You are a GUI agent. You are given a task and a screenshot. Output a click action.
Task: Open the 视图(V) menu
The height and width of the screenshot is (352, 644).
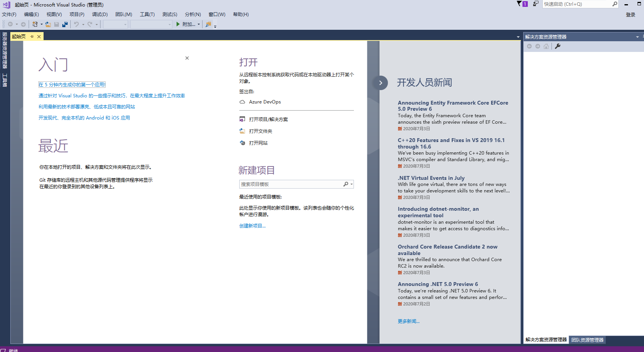[54, 15]
